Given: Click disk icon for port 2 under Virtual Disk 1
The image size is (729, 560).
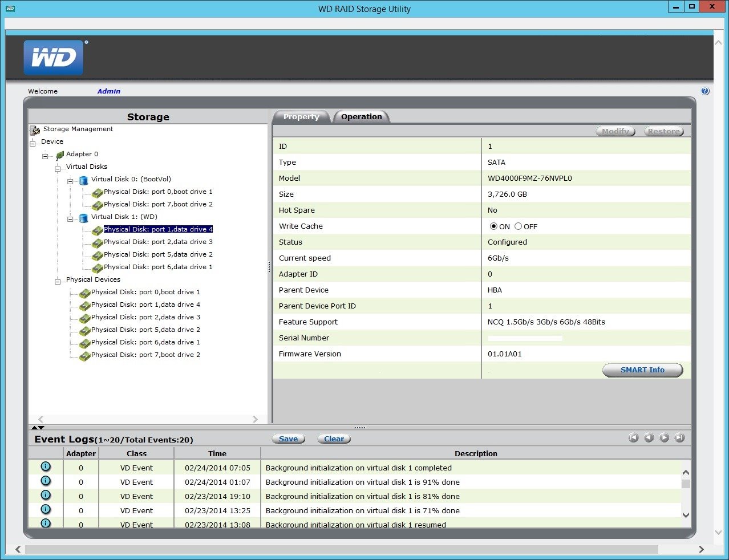Looking at the screenshot, I should (97, 243).
